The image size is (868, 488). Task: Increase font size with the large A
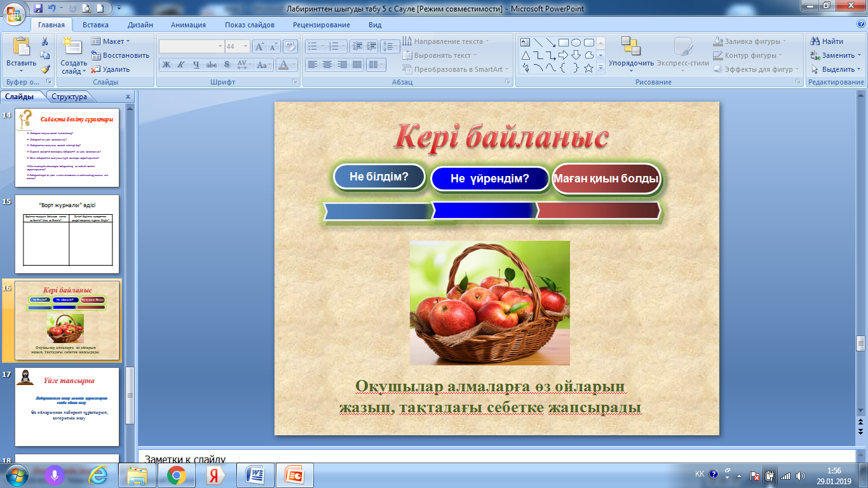(259, 46)
